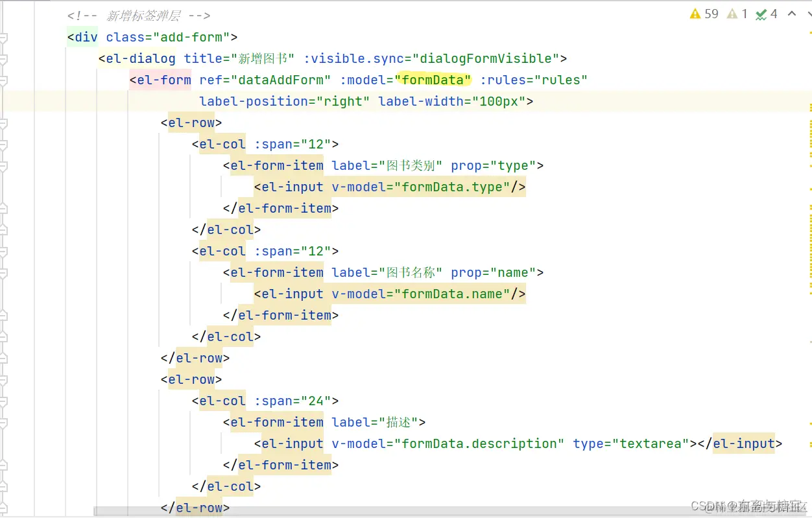Fold the 描述 el-form-item block
Viewport: 812px width, 518px height.
(3, 423)
